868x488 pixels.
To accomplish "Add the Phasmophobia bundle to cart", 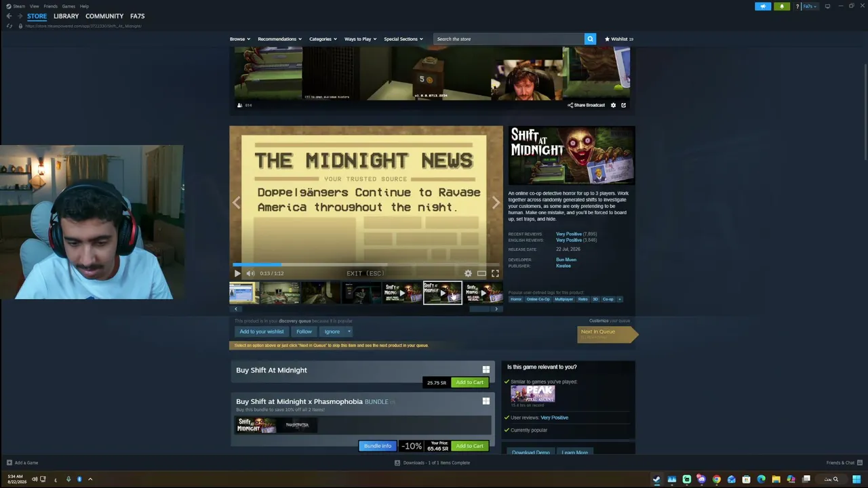I will pyautogui.click(x=469, y=446).
